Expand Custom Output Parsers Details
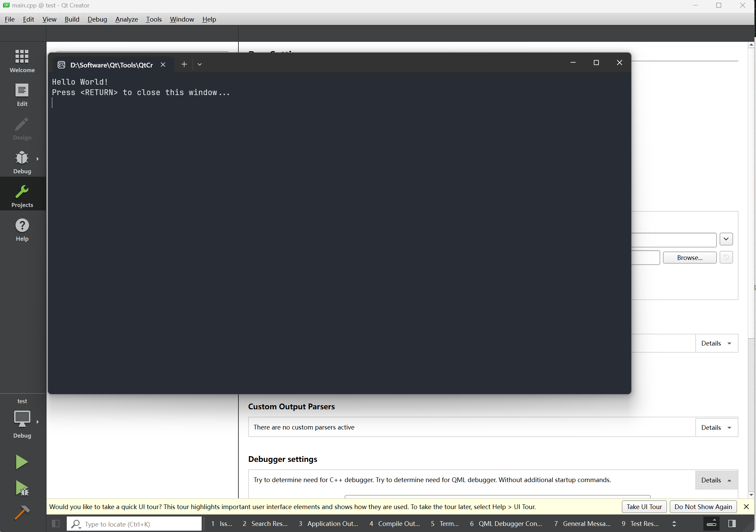This screenshot has height=532, width=756. click(717, 427)
